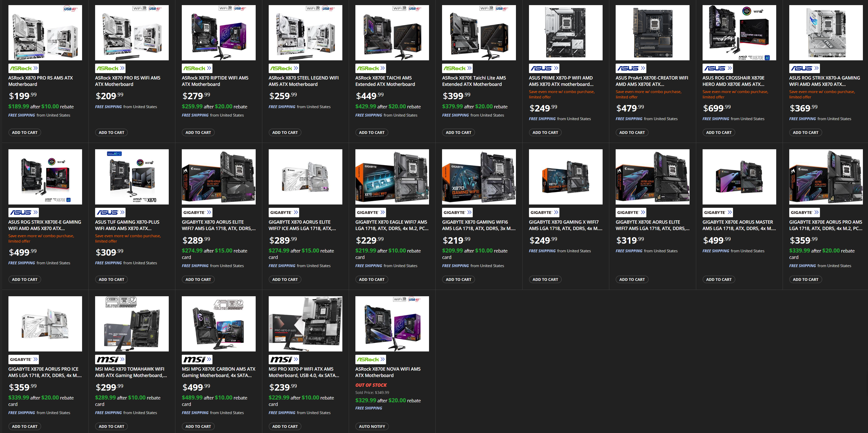Click the $10.00 rebate link under ASRock X870 PRO RS
This screenshot has height=433, width=868.
click(x=50, y=107)
